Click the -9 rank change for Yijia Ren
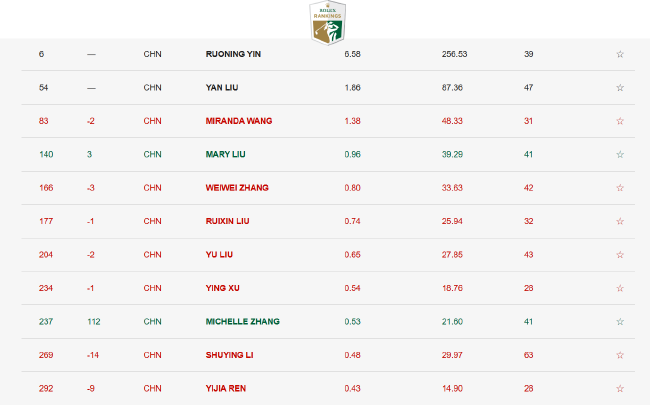 [x=91, y=389]
